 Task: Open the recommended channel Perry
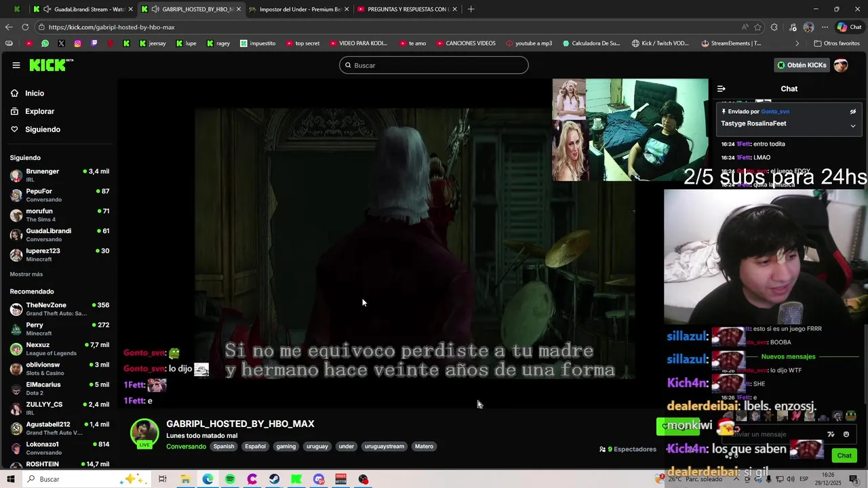[x=60, y=329]
